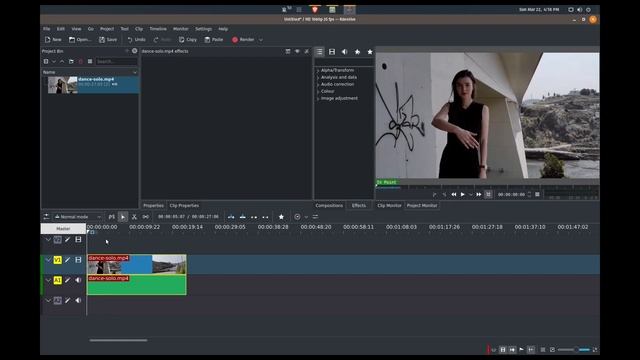Open the Settings menu
640x360 pixels.
pos(203,29)
